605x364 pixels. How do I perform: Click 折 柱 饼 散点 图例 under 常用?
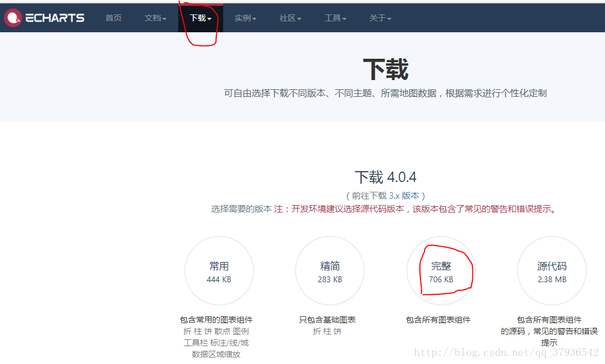pyautogui.click(x=216, y=331)
